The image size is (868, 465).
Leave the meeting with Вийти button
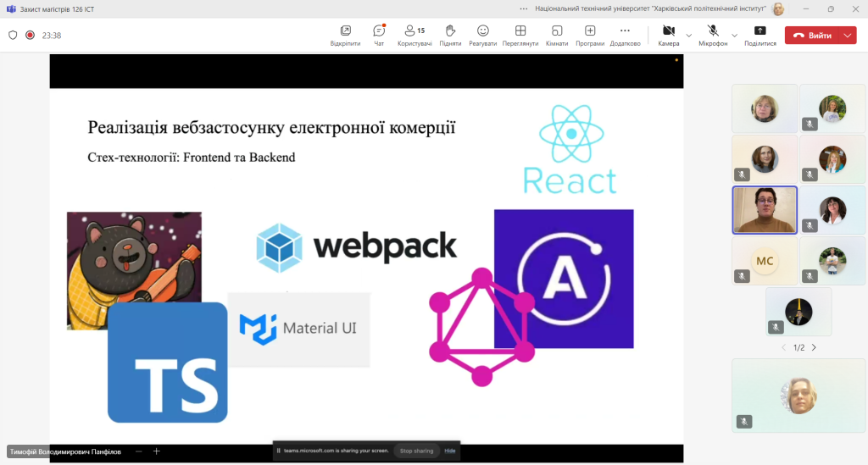click(813, 36)
